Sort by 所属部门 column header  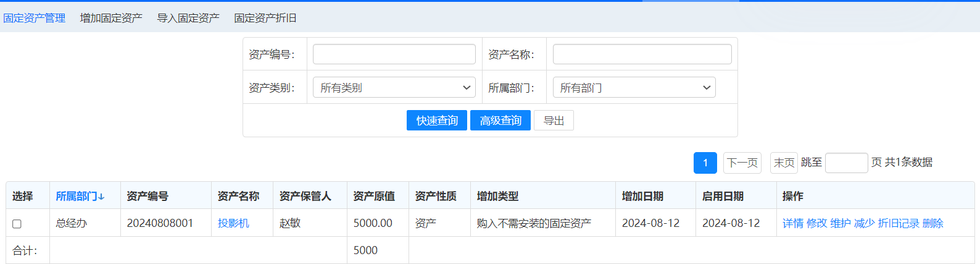(80, 196)
